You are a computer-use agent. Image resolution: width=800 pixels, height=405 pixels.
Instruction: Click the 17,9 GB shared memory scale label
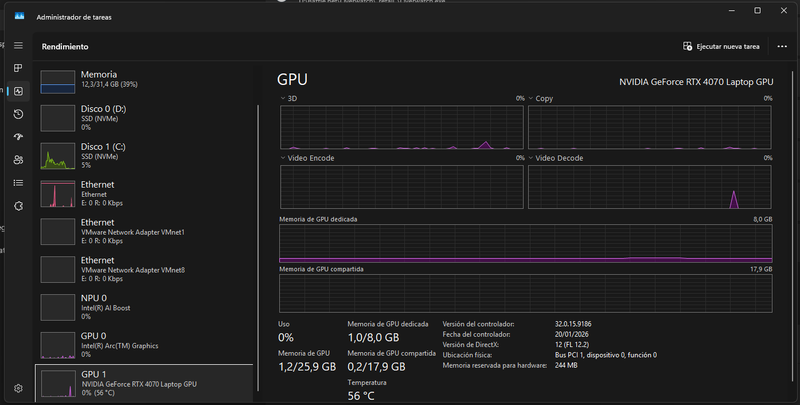tap(761, 269)
